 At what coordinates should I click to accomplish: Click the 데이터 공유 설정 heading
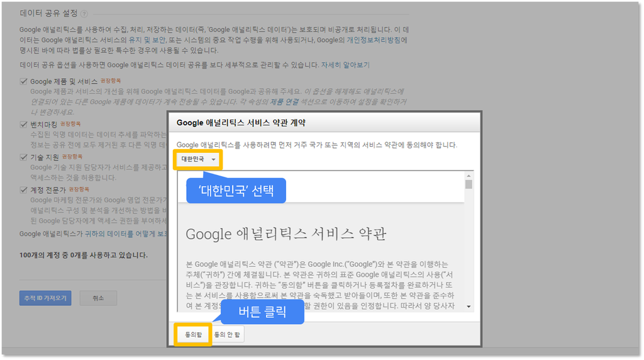(48, 13)
